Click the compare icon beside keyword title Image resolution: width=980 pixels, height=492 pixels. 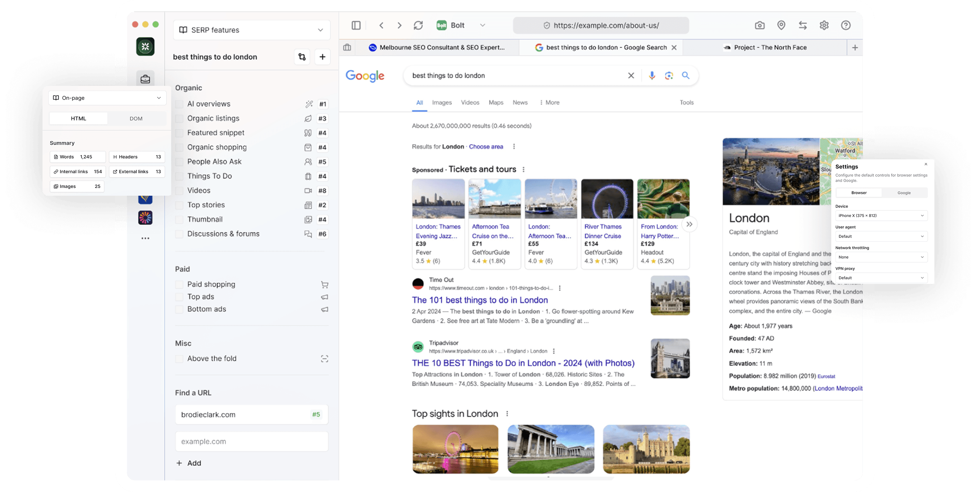pyautogui.click(x=302, y=57)
